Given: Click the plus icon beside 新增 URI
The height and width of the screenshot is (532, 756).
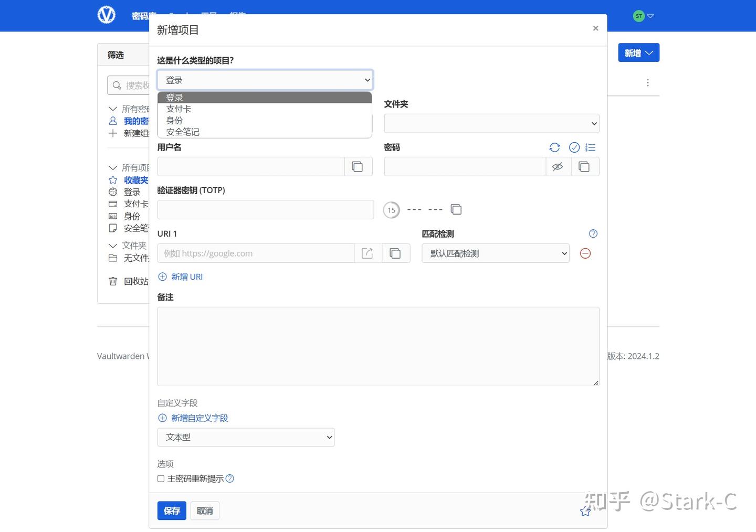Looking at the screenshot, I should pyautogui.click(x=162, y=276).
